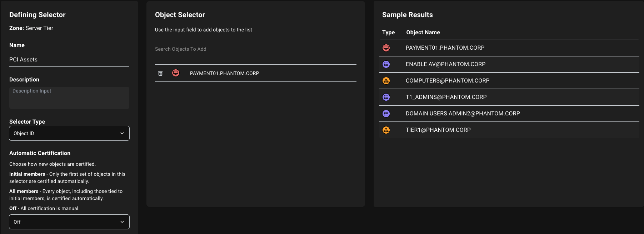
Task: Click the group icon beside DOMAIN USERS ADMIN2
Action: point(386,114)
